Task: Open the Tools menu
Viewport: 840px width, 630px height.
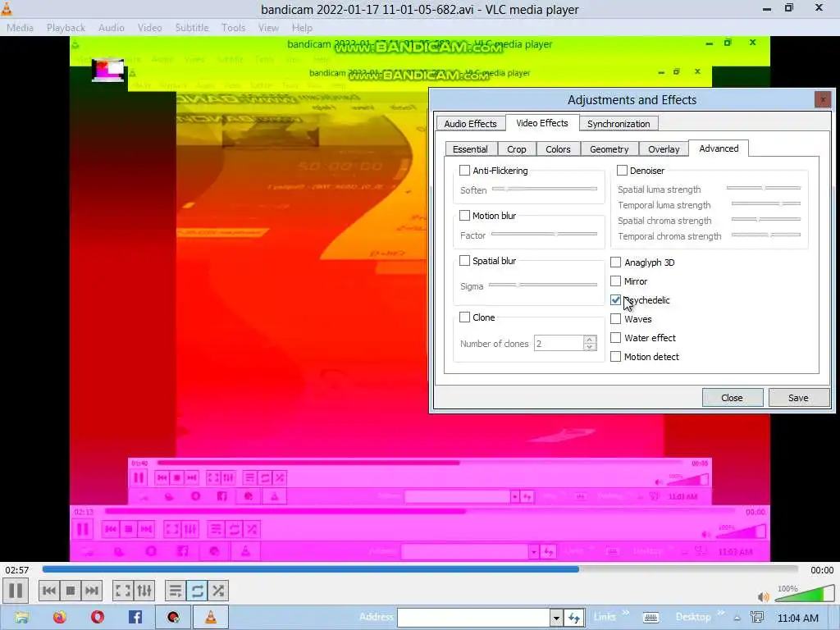Action: click(234, 27)
